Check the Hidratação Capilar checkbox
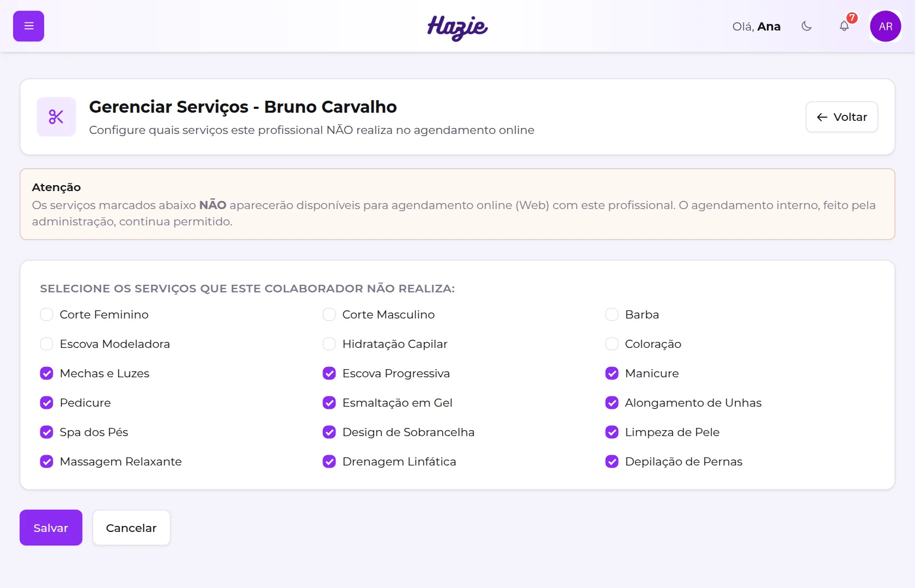915x588 pixels. tap(330, 344)
